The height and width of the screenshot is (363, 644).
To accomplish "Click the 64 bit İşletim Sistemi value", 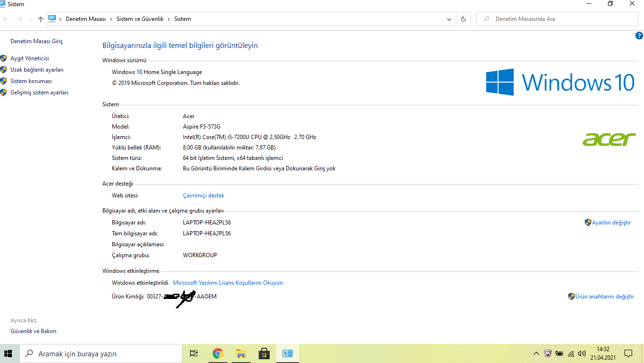I will click(233, 158).
